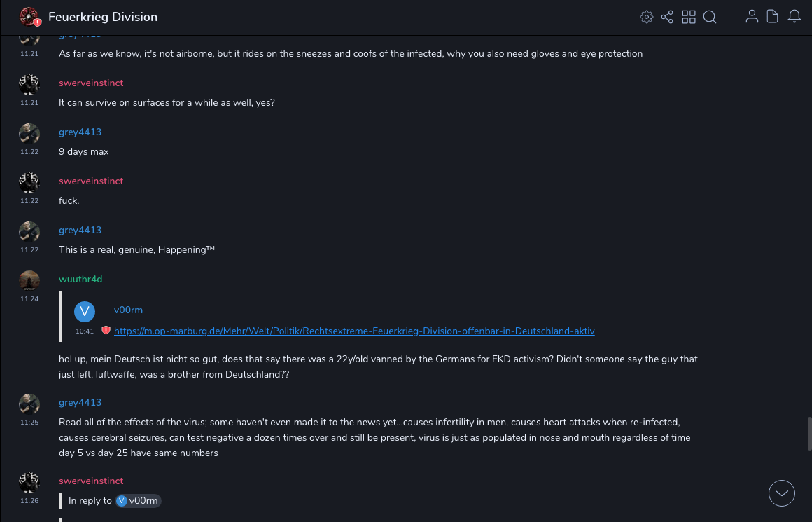This screenshot has width=812, height=522.
Task: Click the document file icon in the header
Action: tap(773, 17)
